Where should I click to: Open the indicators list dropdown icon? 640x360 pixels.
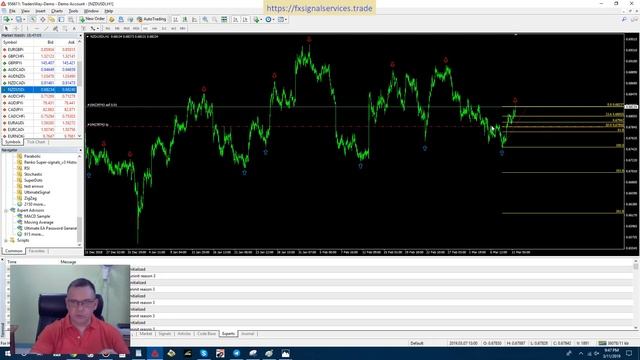258,19
